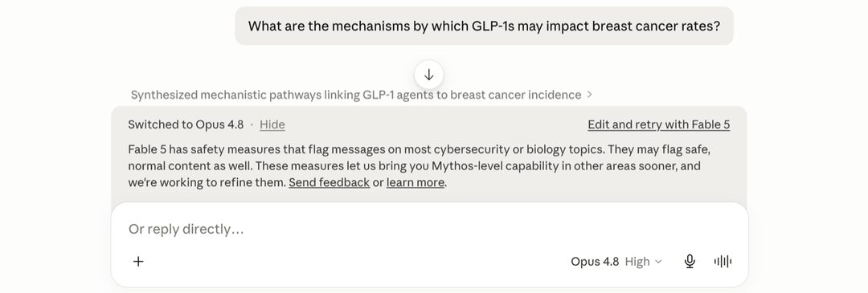Click 'Edit and retry with Fable 5'
868x293 pixels.
659,124
